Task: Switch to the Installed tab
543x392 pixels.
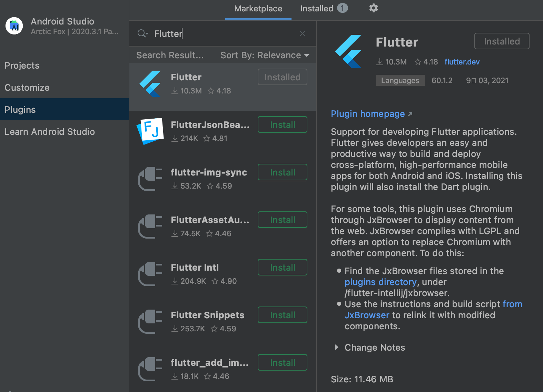Action: 324,9
